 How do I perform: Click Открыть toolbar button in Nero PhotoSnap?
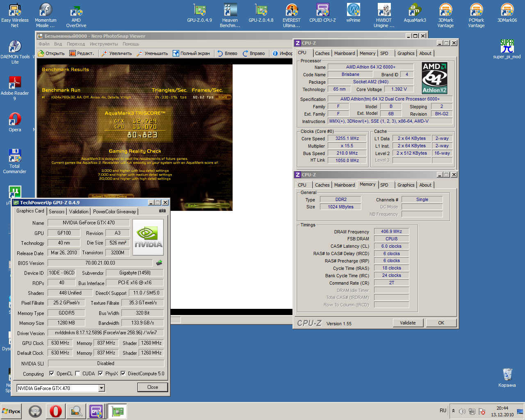click(x=51, y=53)
